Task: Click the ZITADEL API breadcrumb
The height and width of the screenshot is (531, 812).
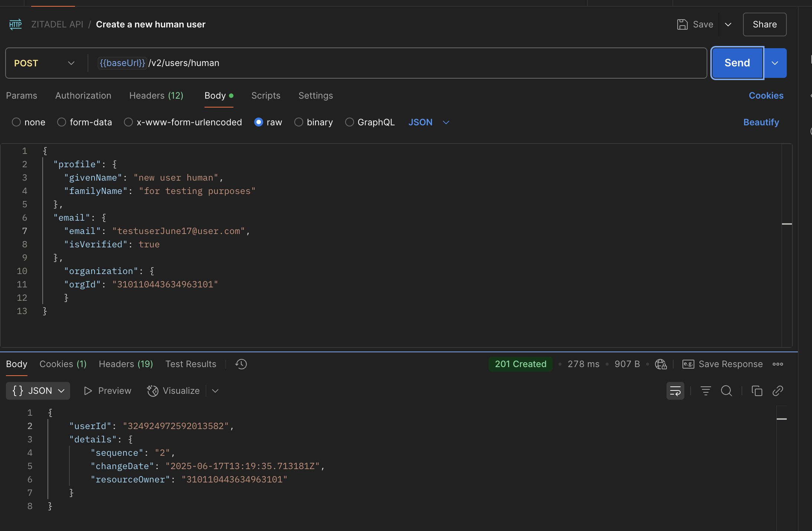Action: tap(57, 24)
